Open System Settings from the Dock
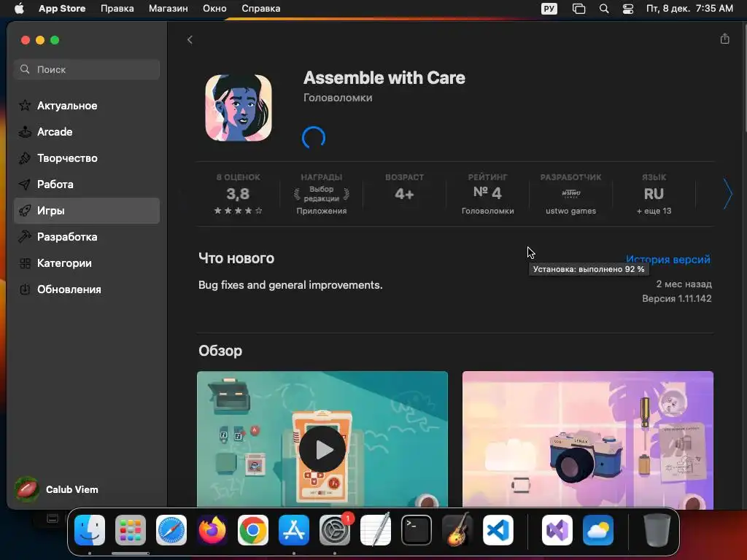This screenshot has height=560, width=747. [335, 530]
